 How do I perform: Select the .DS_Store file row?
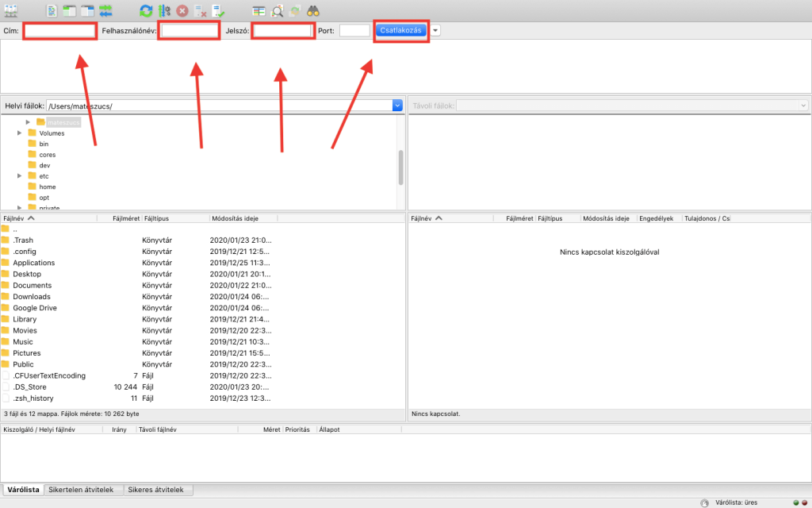click(203, 387)
